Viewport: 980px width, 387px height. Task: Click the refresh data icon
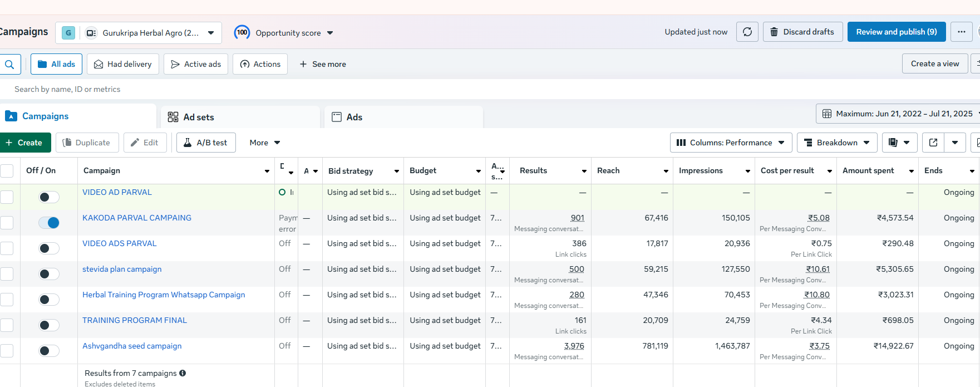click(747, 32)
